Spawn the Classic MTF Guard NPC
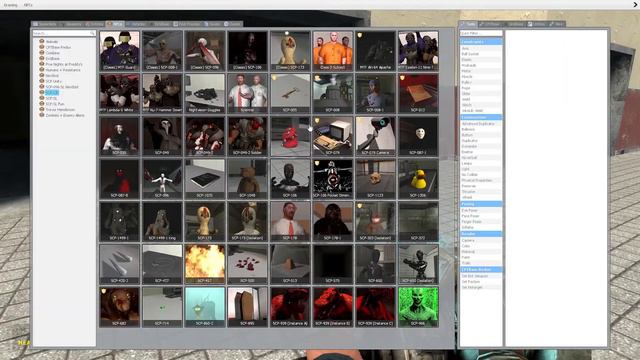 point(120,51)
